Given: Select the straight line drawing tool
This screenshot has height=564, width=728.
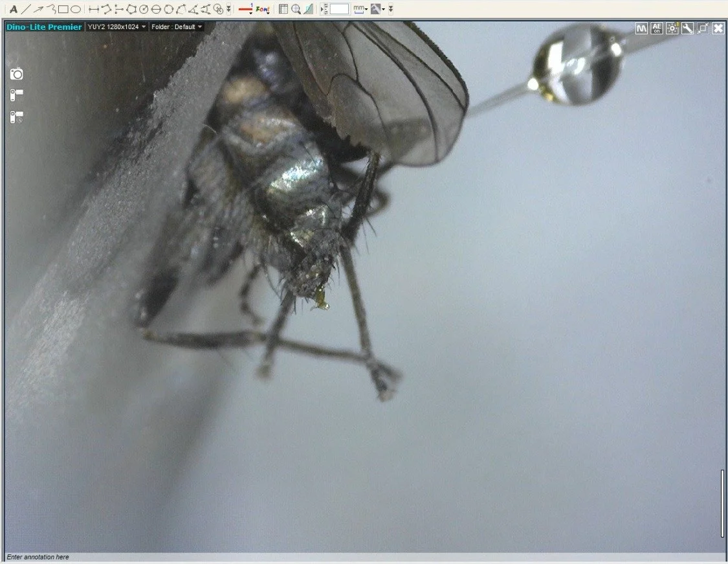Looking at the screenshot, I should click(25, 9).
